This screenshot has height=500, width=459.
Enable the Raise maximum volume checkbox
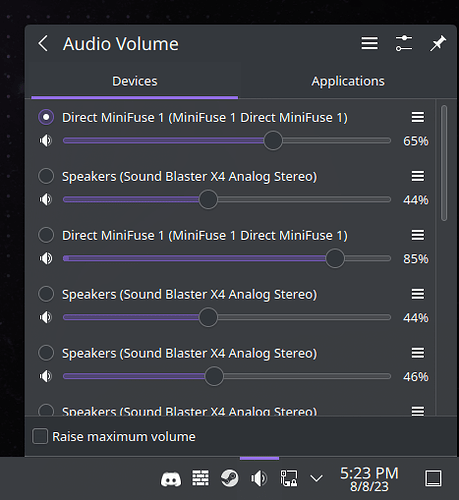pyautogui.click(x=40, y=436)
